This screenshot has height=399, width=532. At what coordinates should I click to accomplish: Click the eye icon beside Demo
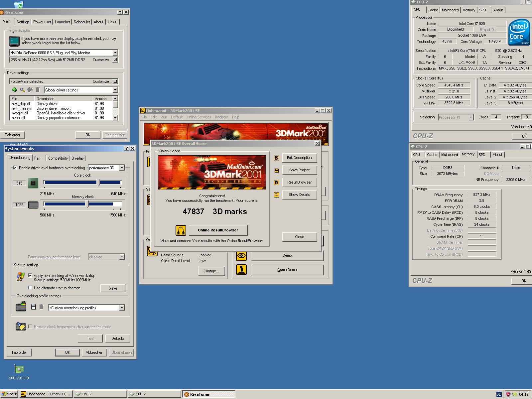point(241,255)
